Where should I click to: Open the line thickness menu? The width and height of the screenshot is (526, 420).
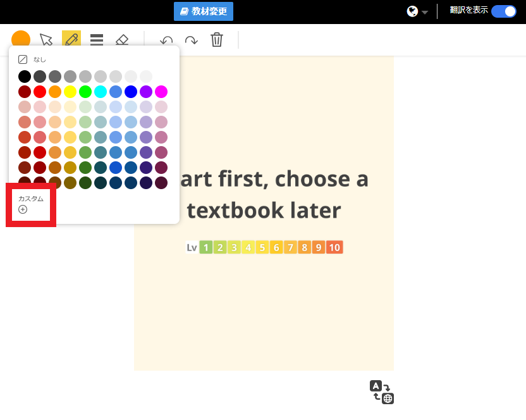coord(97,40)
